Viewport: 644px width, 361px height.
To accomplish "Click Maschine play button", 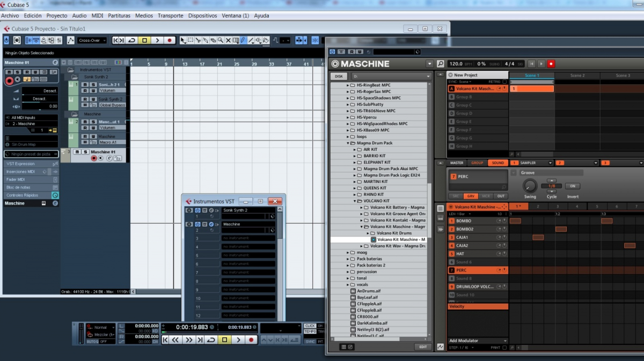I will tap(541, 64).
